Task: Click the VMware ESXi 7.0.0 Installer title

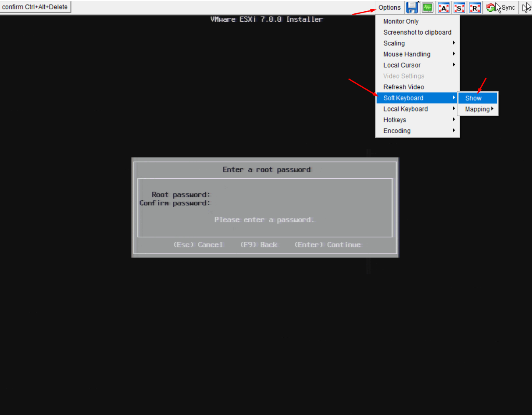Action: point(267,19)
